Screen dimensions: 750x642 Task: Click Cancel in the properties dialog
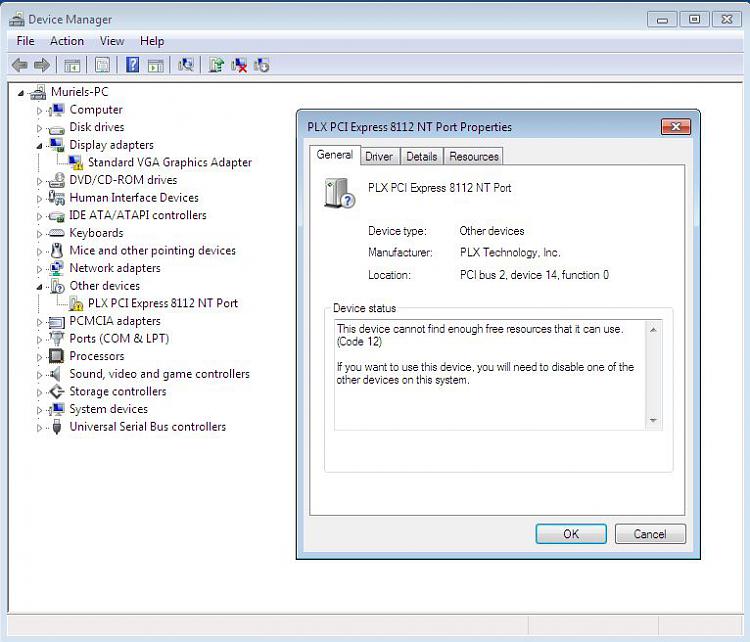650,533
